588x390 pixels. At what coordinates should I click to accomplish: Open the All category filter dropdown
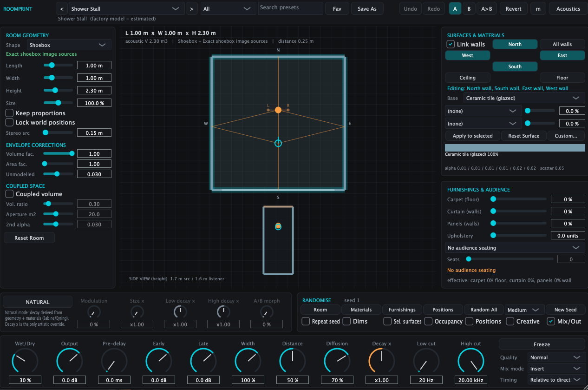228,8
